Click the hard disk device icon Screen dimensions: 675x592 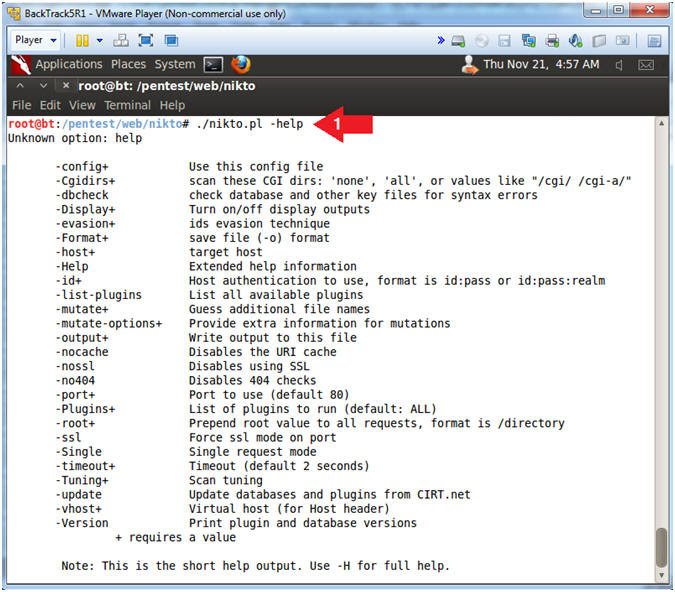458,41
